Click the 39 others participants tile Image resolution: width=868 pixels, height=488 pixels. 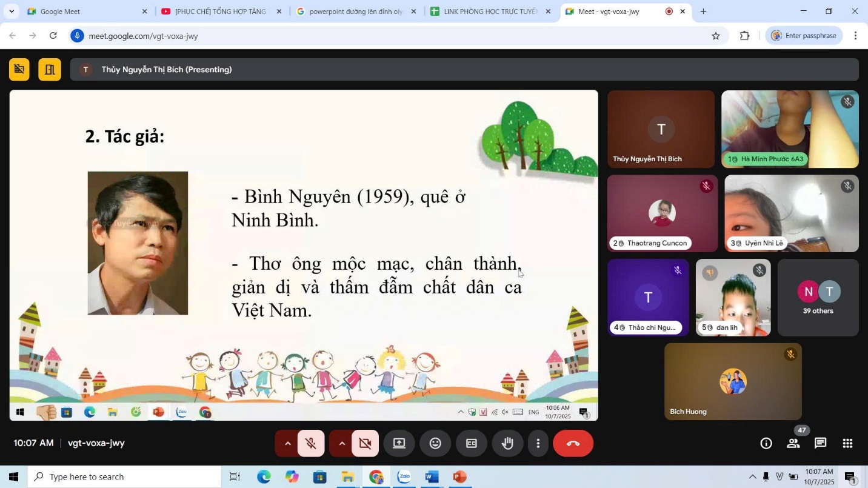coord(818,298)
